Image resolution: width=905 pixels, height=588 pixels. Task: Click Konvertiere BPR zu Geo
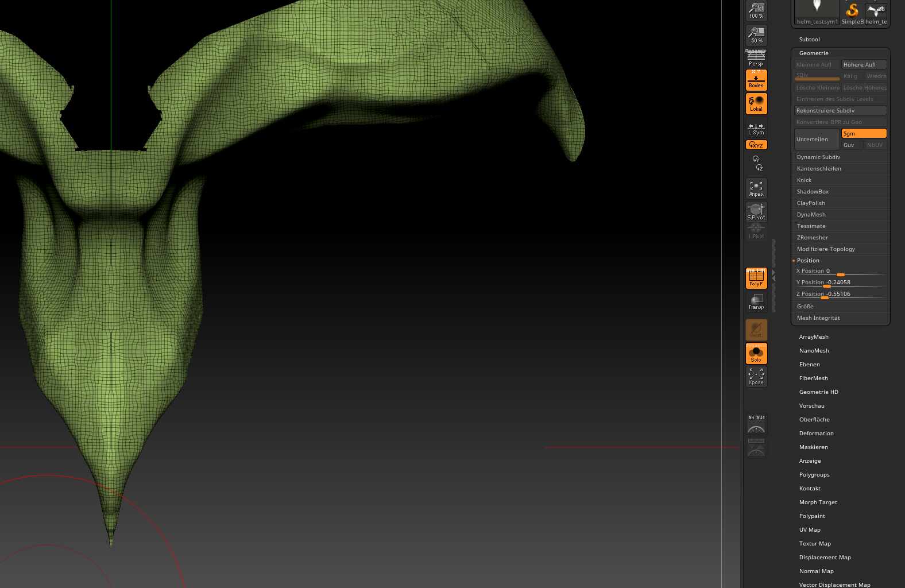coord(841,122)
